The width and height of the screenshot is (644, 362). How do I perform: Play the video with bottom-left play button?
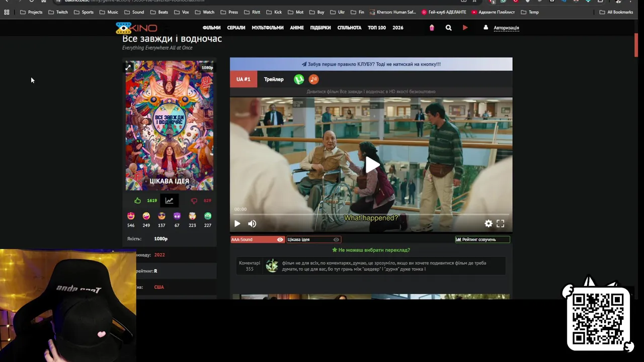point(237,224)
